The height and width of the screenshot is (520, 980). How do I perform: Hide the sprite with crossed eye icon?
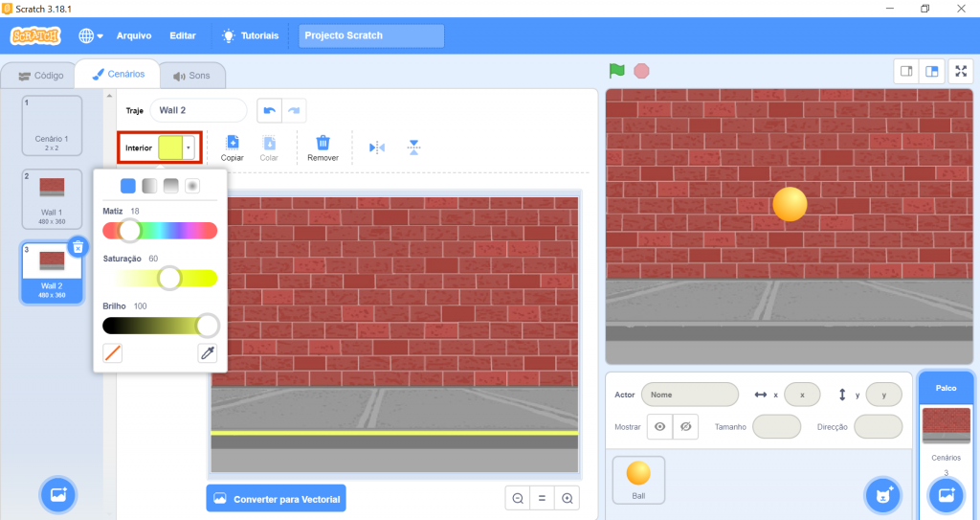point(685,427)
